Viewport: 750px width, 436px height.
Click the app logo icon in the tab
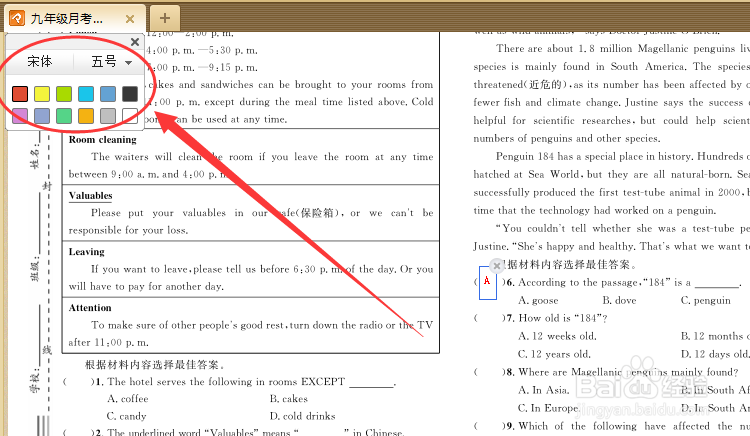pyautogui.click(x=17, y=18)
